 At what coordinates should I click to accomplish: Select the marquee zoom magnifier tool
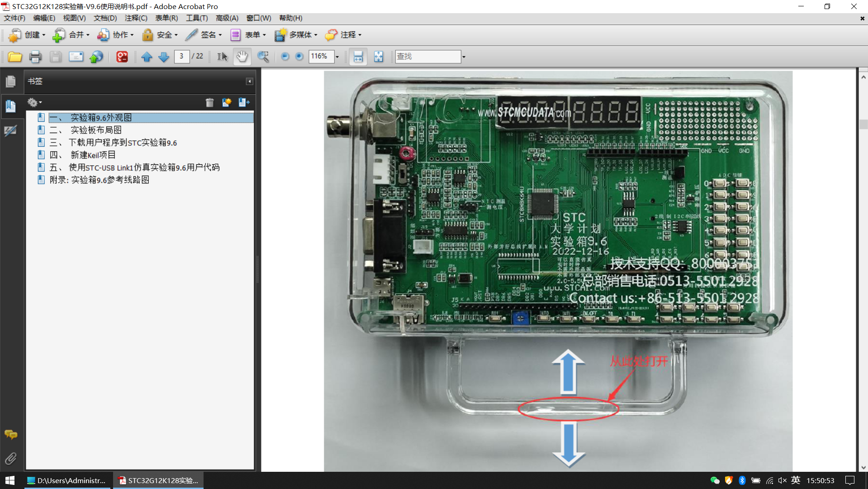pyautogui.click(x=263, y=57)
